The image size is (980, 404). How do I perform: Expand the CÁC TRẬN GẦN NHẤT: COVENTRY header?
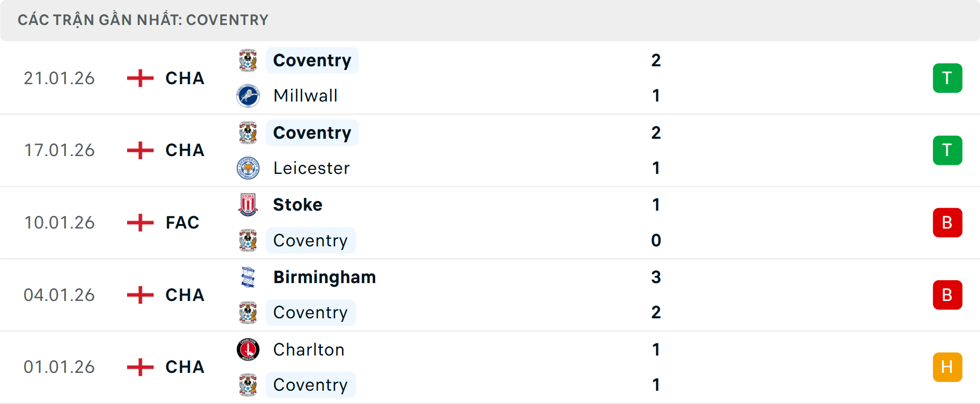tap(143, 20)
